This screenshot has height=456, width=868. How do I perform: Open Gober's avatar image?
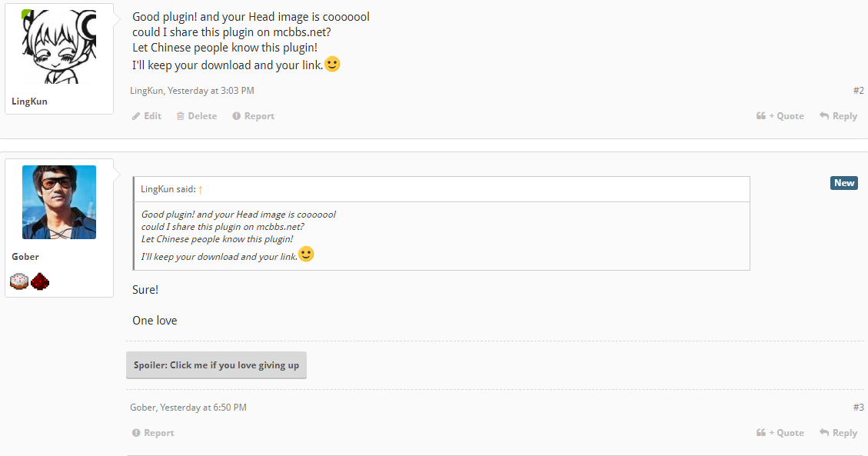tap(59, 202)
